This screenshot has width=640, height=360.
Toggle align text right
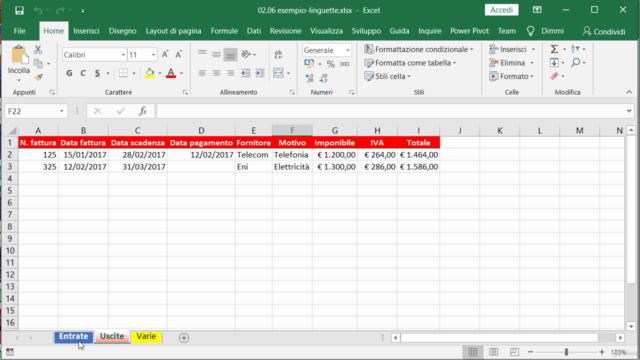[x=230, y=73]
